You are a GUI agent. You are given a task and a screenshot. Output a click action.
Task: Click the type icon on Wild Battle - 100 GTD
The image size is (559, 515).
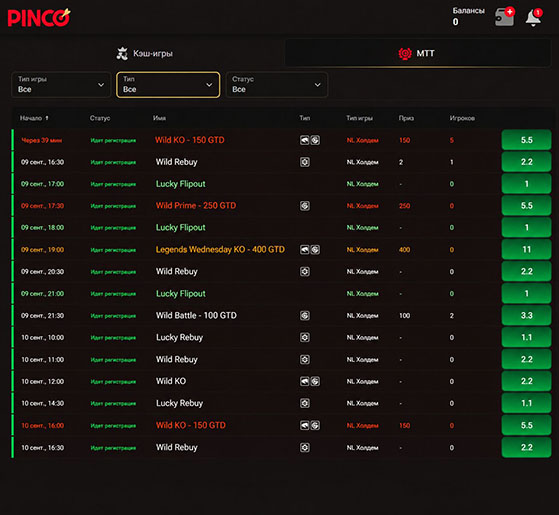pos(305,316)
